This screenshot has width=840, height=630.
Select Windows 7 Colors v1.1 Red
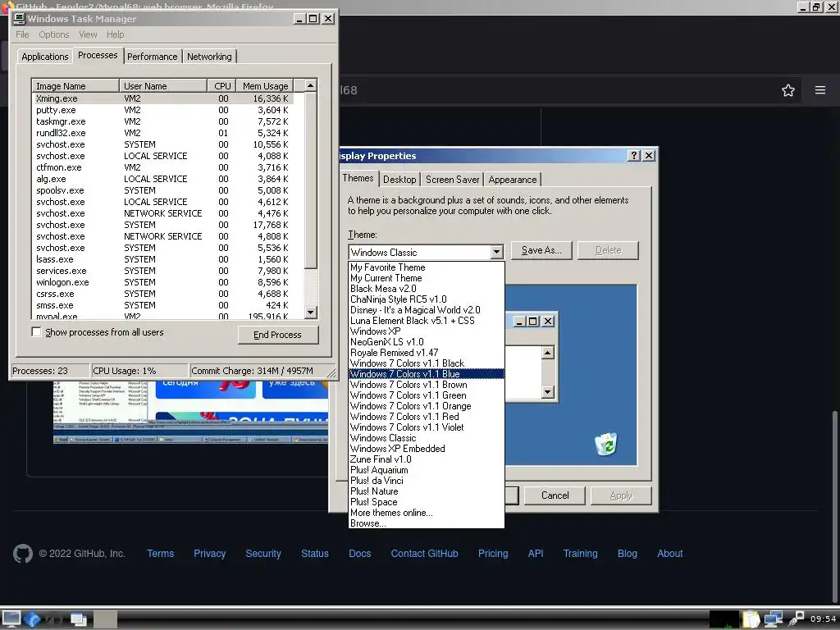pyautogui.click(x=426, y=416)
